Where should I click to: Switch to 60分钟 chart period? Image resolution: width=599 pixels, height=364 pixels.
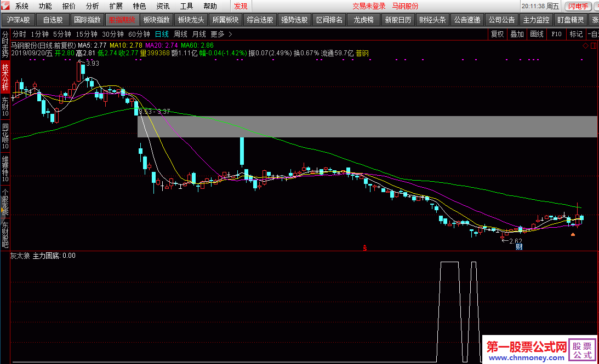pos(139,34)
